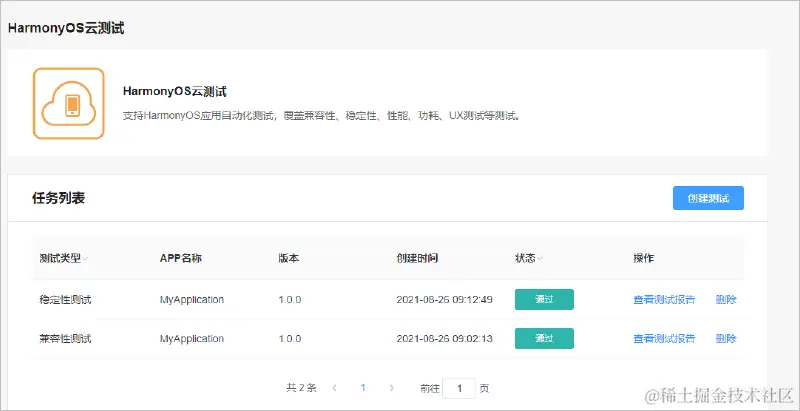Click the 操作 column header
Screen dimensions: 800x411
click(643, 258)
